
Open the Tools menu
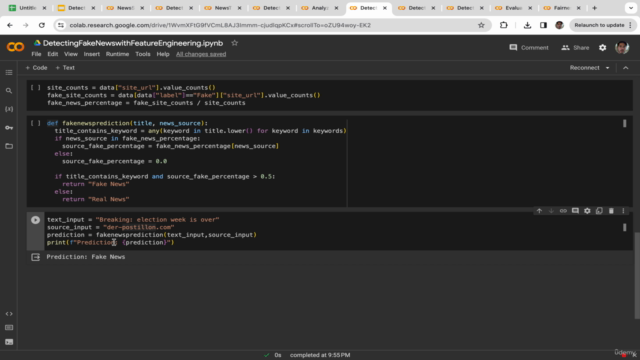[x=143, y=54]
